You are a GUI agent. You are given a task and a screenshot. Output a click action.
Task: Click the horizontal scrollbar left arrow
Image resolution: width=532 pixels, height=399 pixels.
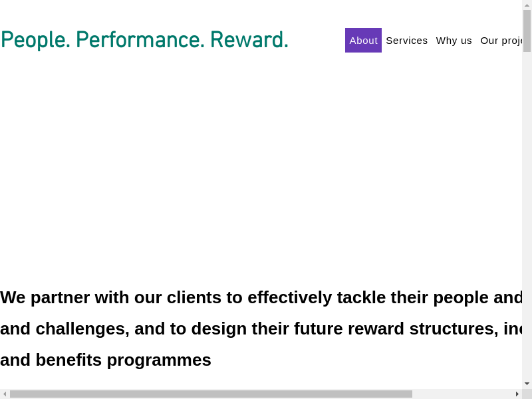tap(5, 394)
